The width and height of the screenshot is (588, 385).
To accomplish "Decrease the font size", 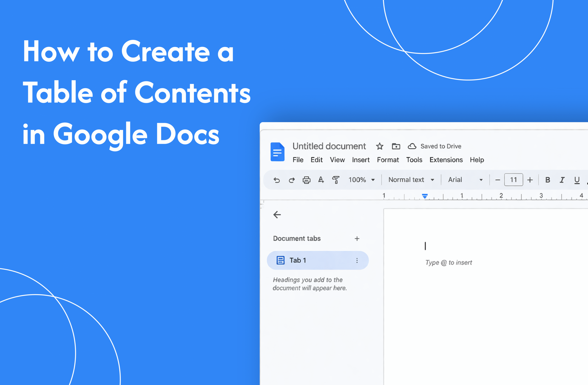I will [498, 180].
